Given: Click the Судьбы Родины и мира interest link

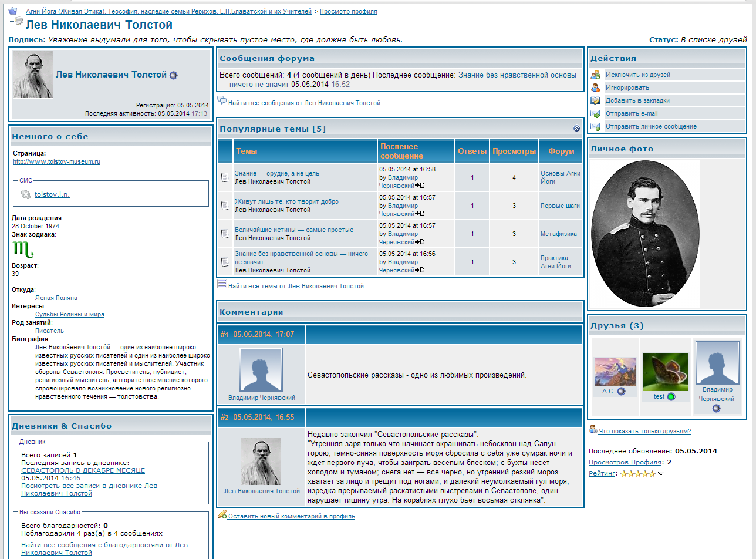Looking at the screenshot, I should point(70,314).
